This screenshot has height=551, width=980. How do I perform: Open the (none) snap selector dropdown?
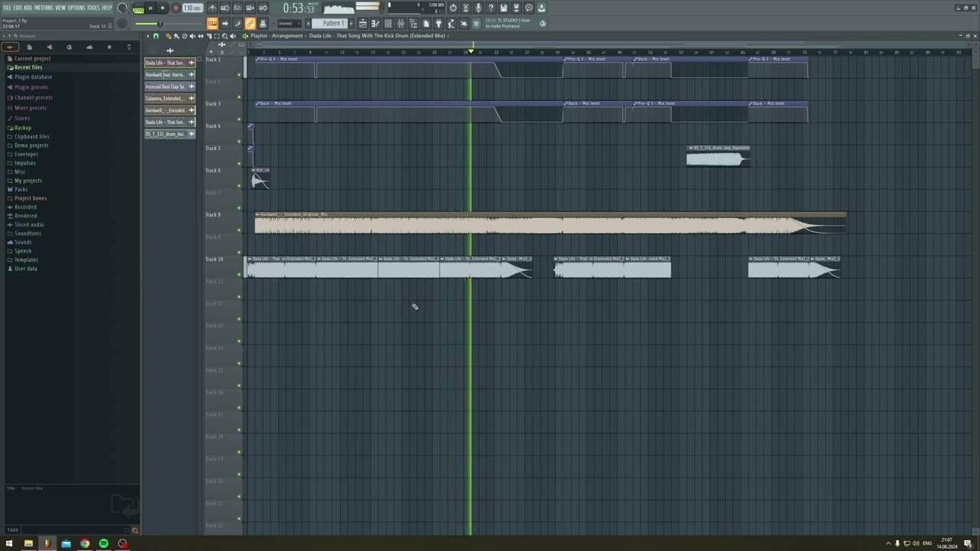tap(289, 24)
